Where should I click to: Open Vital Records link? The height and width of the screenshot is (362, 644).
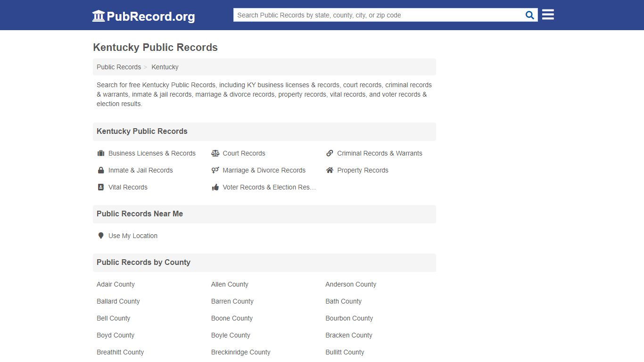(128, 187)
